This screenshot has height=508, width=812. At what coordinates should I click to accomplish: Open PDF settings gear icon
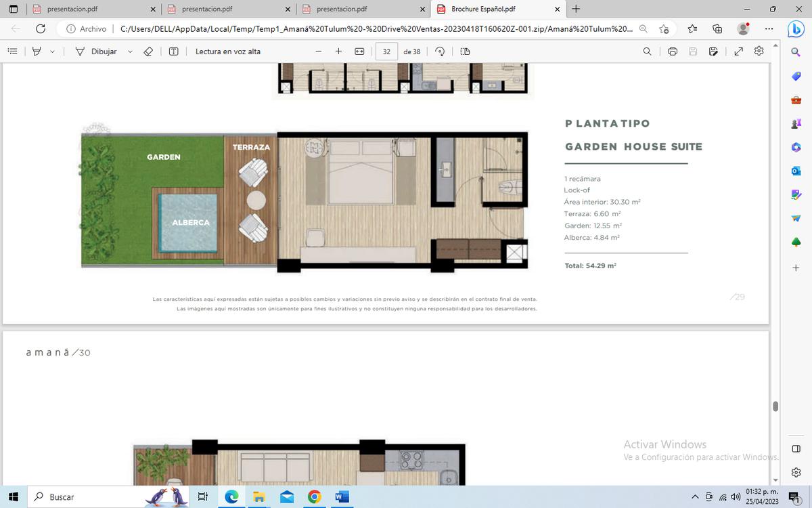point(759,51)
